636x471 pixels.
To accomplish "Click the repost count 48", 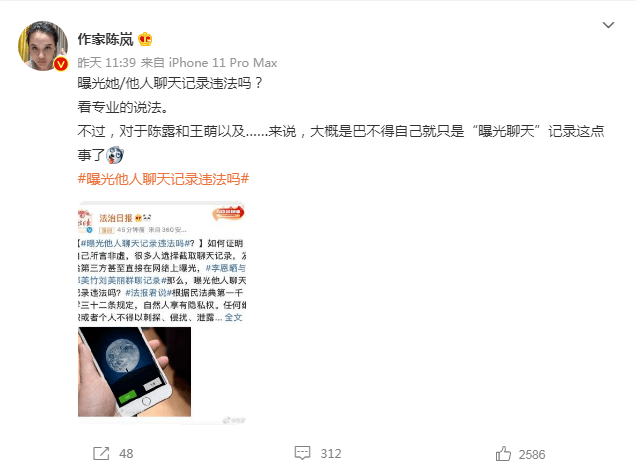I will point(126,454).
